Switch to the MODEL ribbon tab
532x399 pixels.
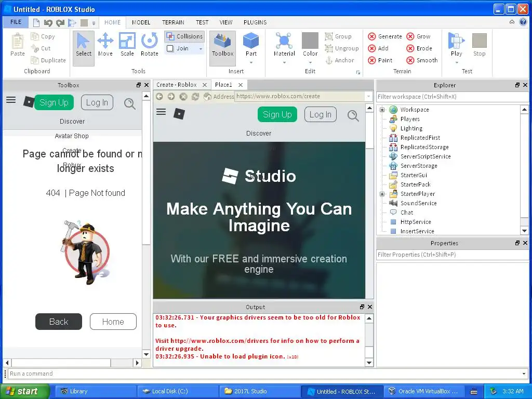pyautogui.click(x=141, y=22)
